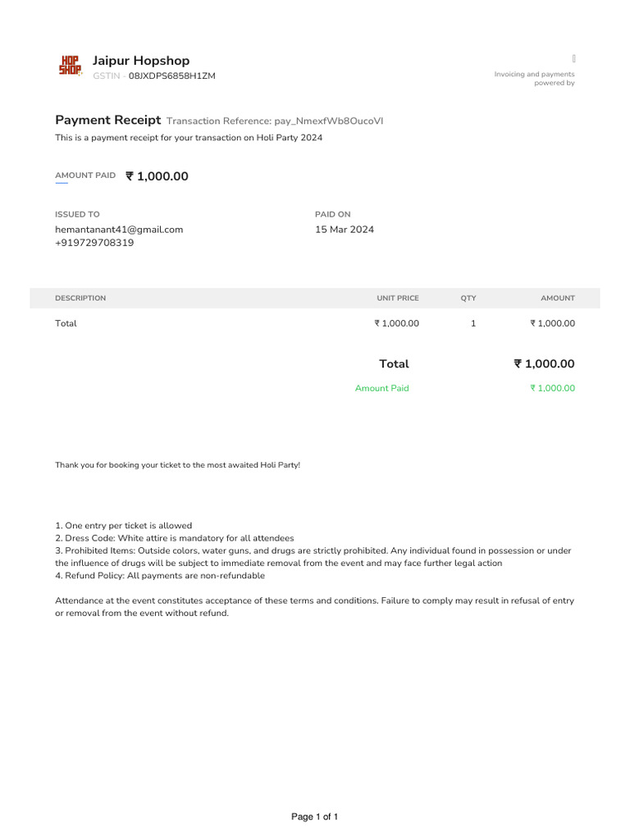Screen dimensions: 630x840
Task: Click the "Total" description in the item row
Action: coord(66,323)
